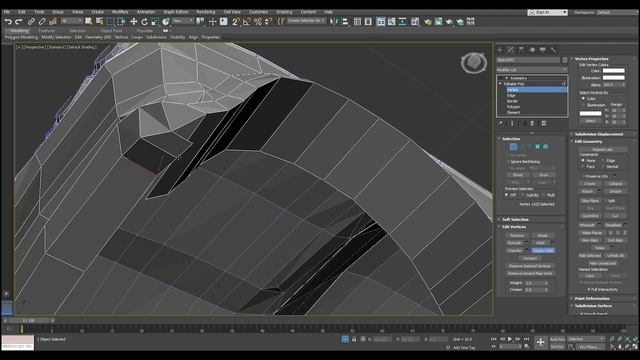The width and height of the screenshot is (640, 360).
Task: Open Select by Name dialog
Action: 100,22
